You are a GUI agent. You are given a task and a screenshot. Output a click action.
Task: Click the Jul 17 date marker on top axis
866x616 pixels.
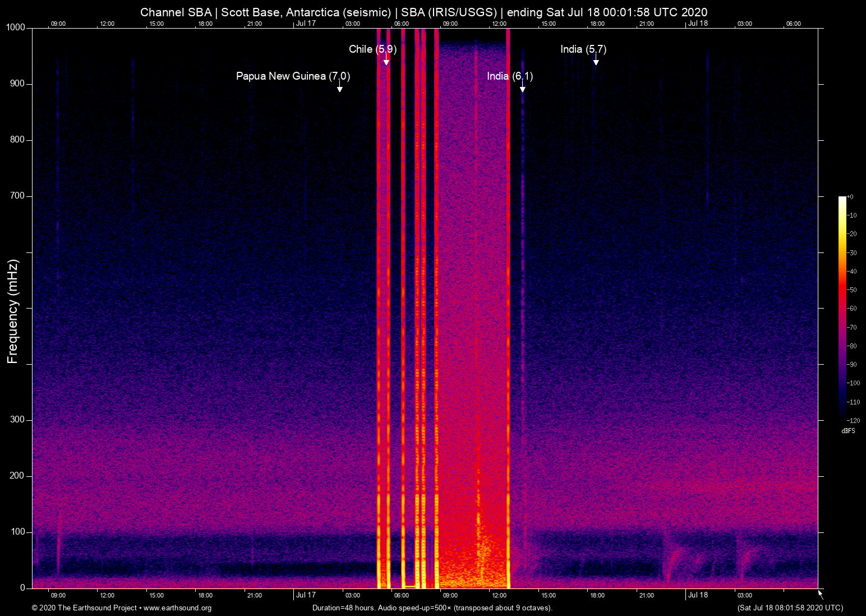306,24
